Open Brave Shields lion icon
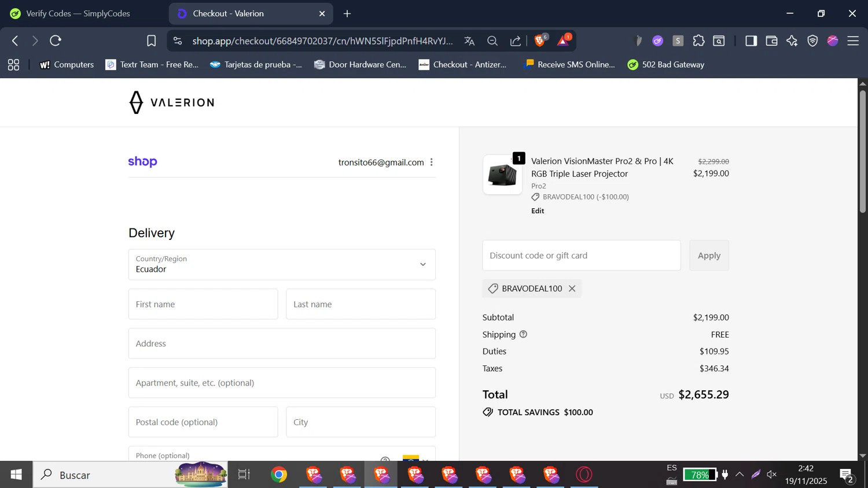Image resolution: width=868 pixels, height=488 pixels. 540,40
